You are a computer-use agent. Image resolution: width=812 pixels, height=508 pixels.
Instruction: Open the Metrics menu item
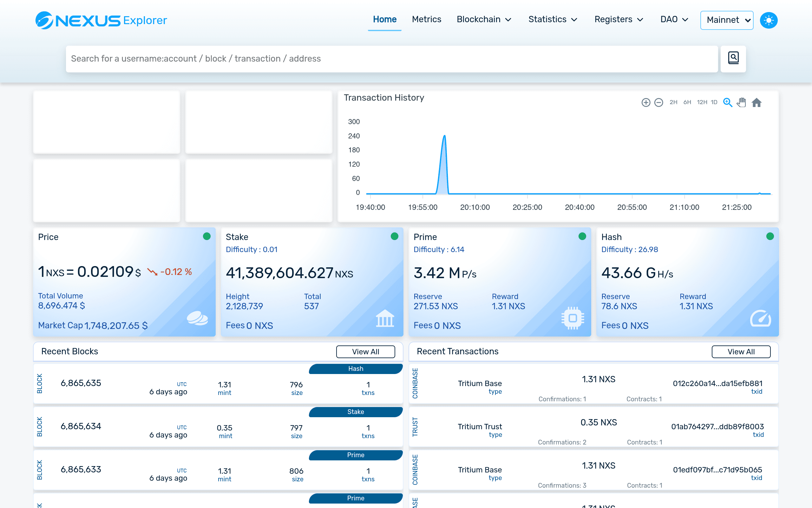(427, 19)
